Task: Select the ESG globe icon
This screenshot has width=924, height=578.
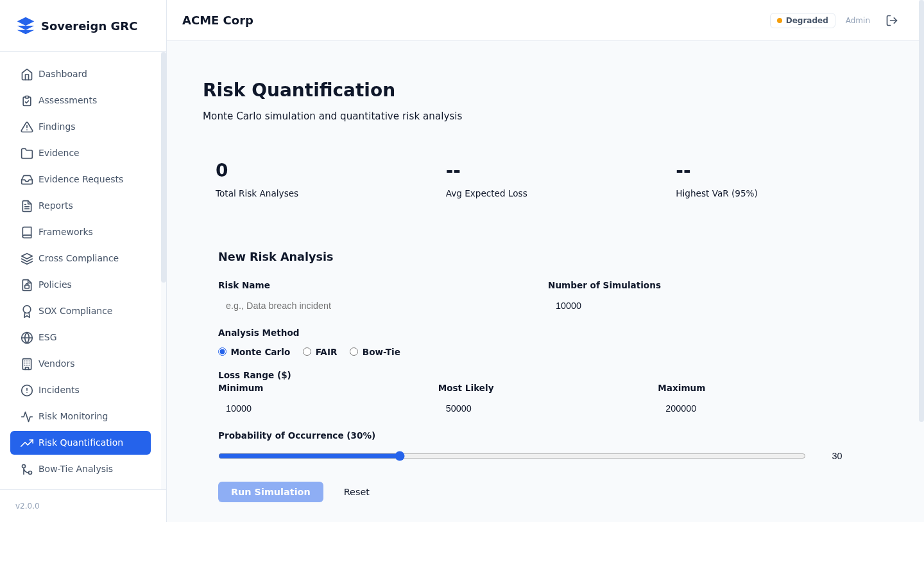Action: pos(26,337)
